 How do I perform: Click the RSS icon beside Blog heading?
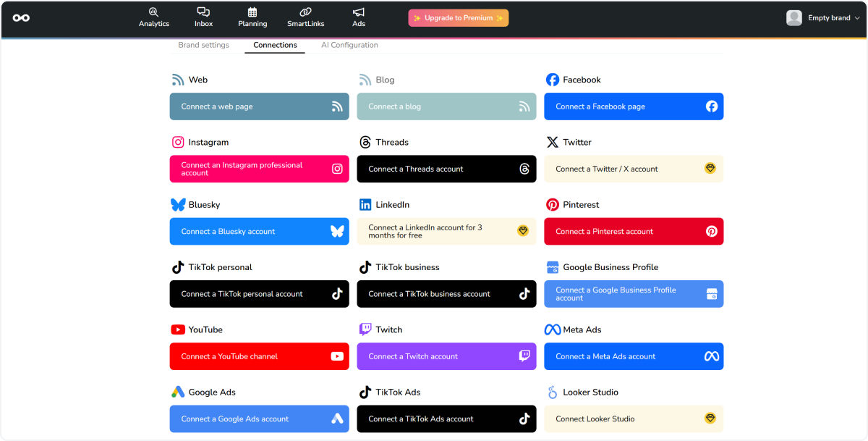(365, 80)
